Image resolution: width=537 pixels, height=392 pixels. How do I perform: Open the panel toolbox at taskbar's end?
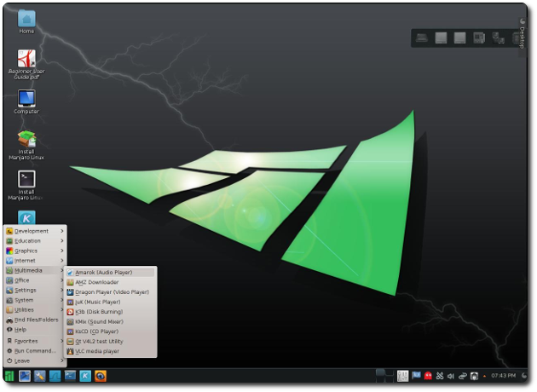click(523, 376)
